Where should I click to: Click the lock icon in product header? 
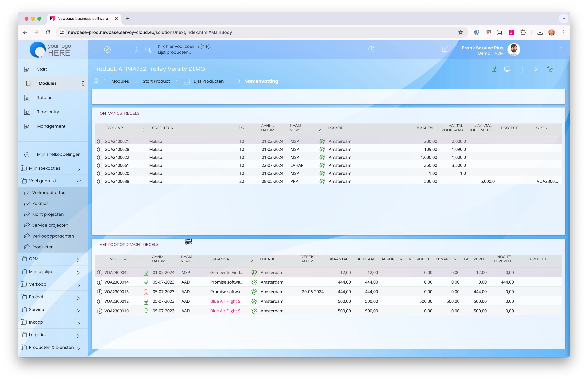(494, 69)
